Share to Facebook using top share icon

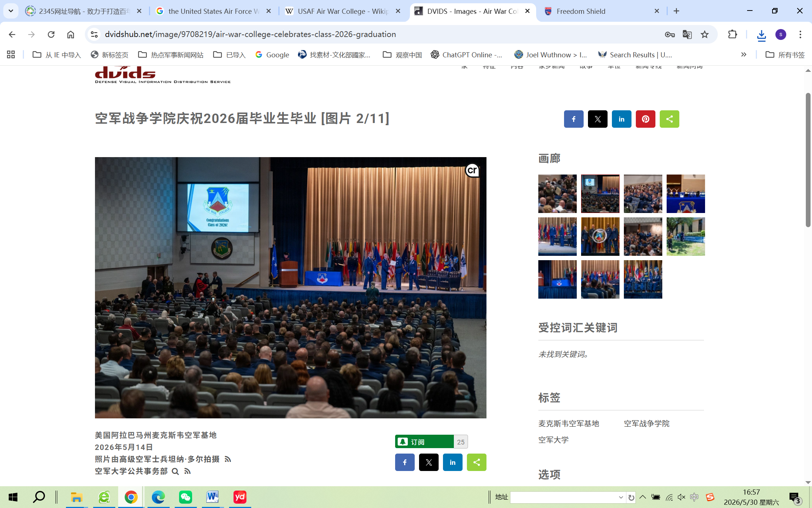coord(573,119)
